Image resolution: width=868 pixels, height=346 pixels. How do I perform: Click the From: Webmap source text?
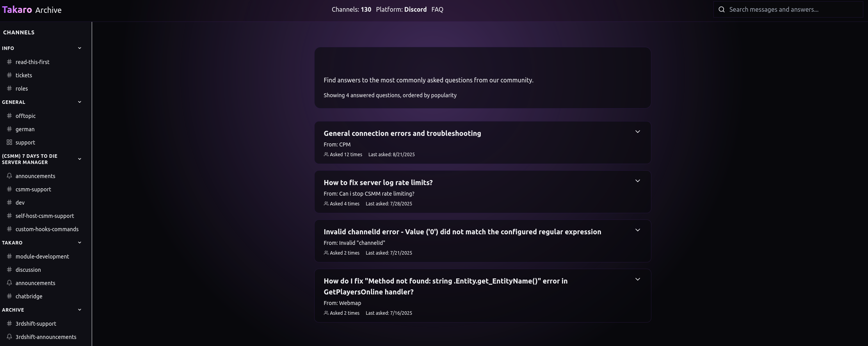pos(342,303)
